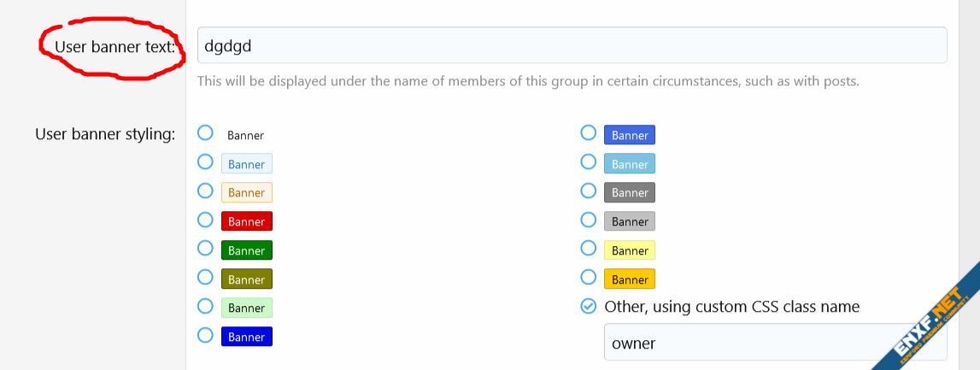
Task: Choose the olive Banner styling radio
Action: (205, 277)
